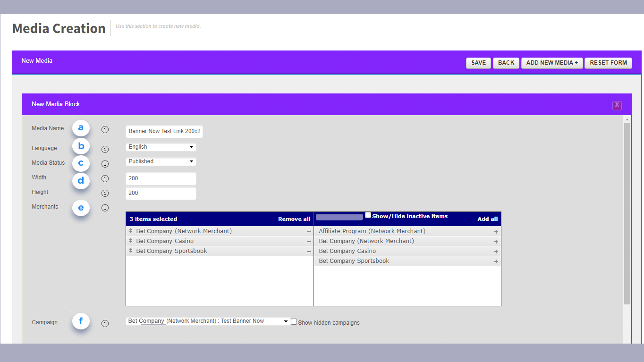This screenshot has height=362, width=644.
Task: Add available Bet Company Sportsbook via plus icon
Action: [496, 261]
